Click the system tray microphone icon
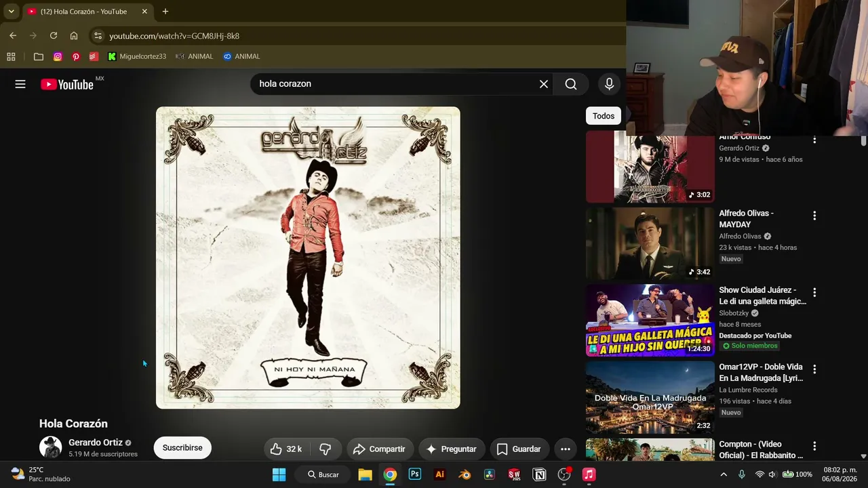Image resolution: width=868 pixels, height=488 pixels. coord(742,474)
